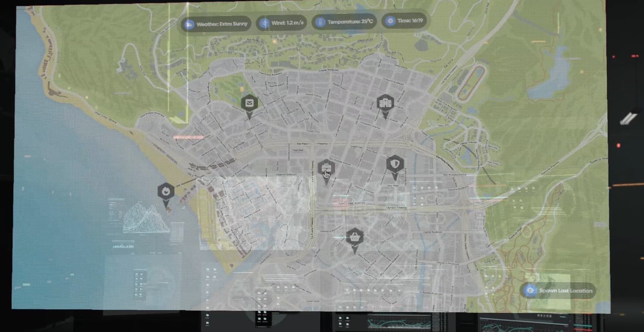The image size is (644, 332).
Task: Select the envelope mail spawn marker
Action: [249, 106]
